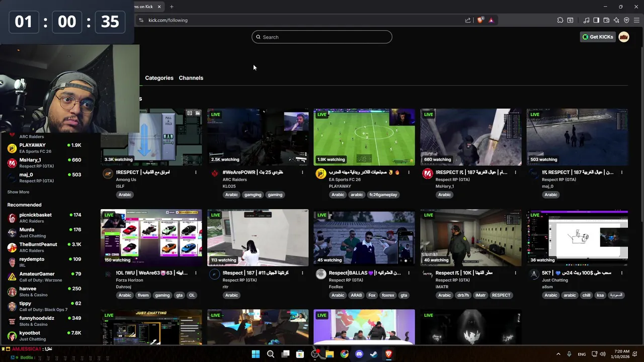Viewport: 644px width, 362px height.
Task: Open Microsoft Store from the taskbar
Action: coord(300,354)
